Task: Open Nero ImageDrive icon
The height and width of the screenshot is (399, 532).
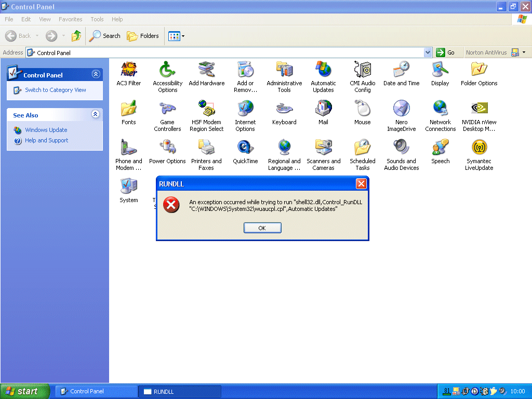Action: pos(402,109)
